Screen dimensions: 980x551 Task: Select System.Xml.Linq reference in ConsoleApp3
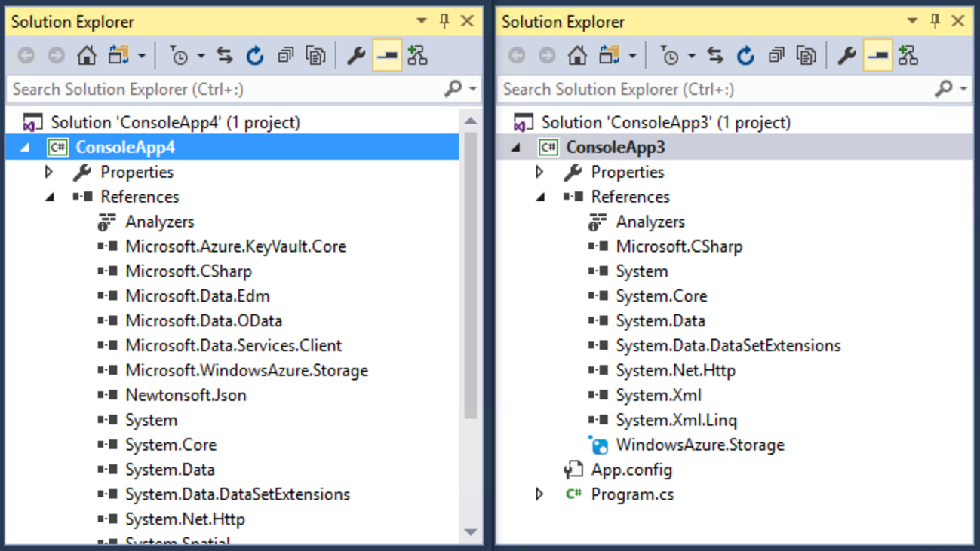point(676,421)
